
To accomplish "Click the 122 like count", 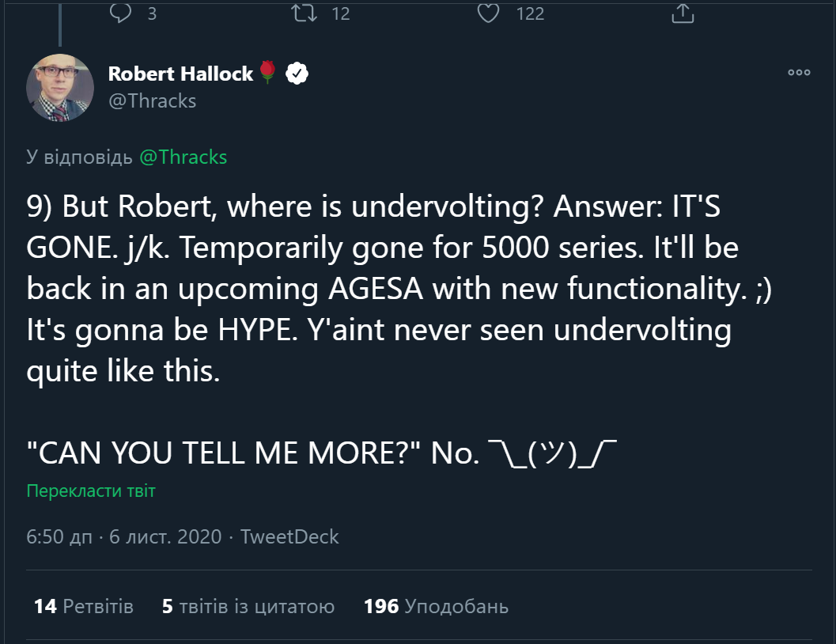I will pyautogui.click(x=530, y=13).
